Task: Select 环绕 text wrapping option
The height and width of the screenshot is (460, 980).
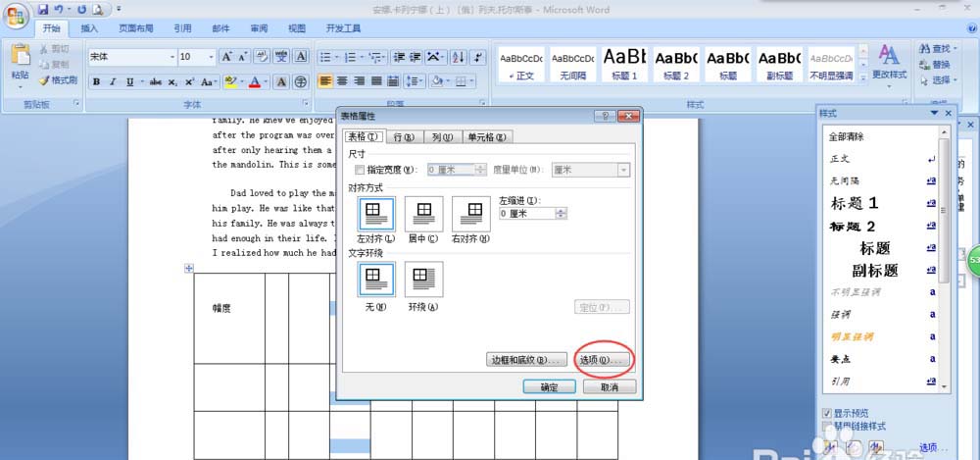Action: click(x=423, y=280)
